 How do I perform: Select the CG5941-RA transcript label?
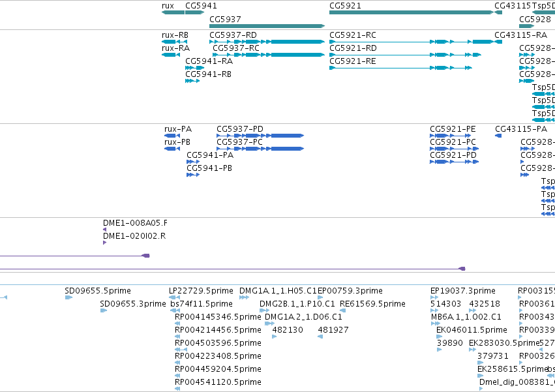click(x=209, y=61)
